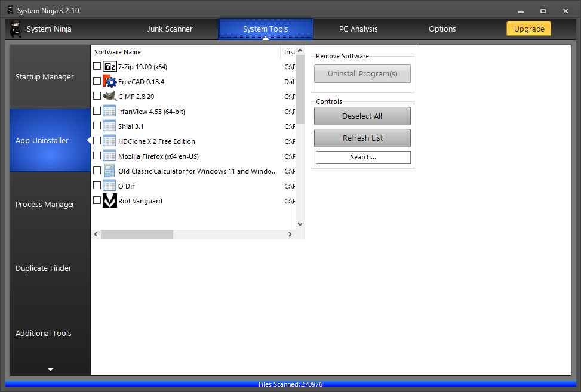This screenshot has width=581, height=392.
Task: Tick the checkbox for 7-Zip 19.00
Action: click(97, 66)
